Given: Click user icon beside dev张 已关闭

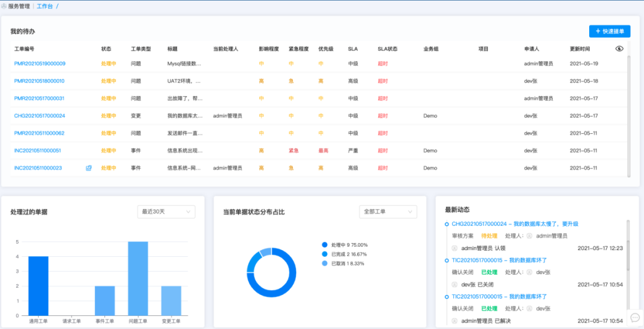Looking at the screenshot, I should point(454,285).
